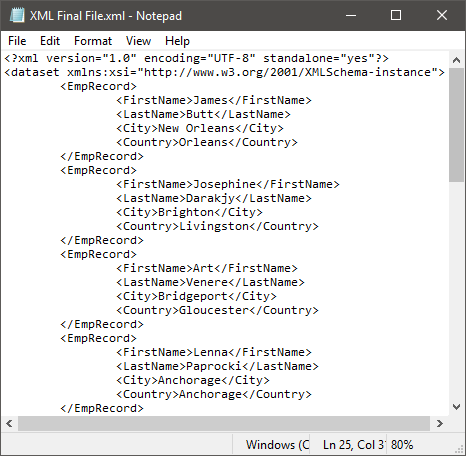Click the xml version declaration line
The height and width of the screenshot is (456, 466).
click(x=196, y=58)
